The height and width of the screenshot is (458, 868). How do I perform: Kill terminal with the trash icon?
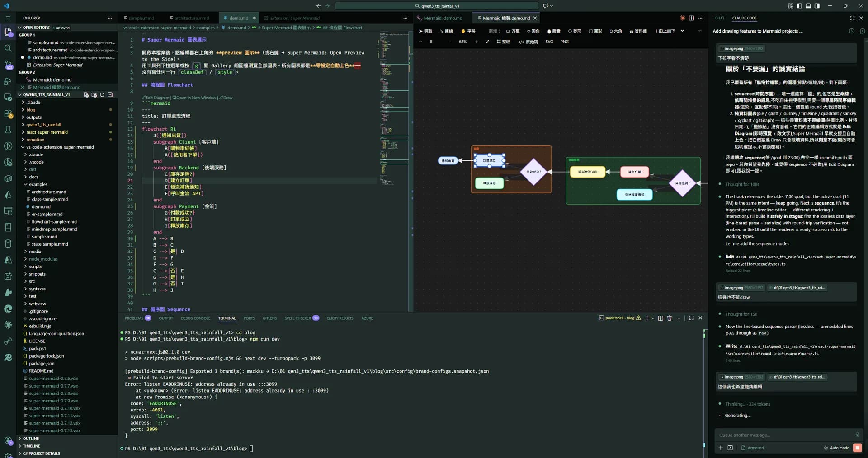[670, 318]
